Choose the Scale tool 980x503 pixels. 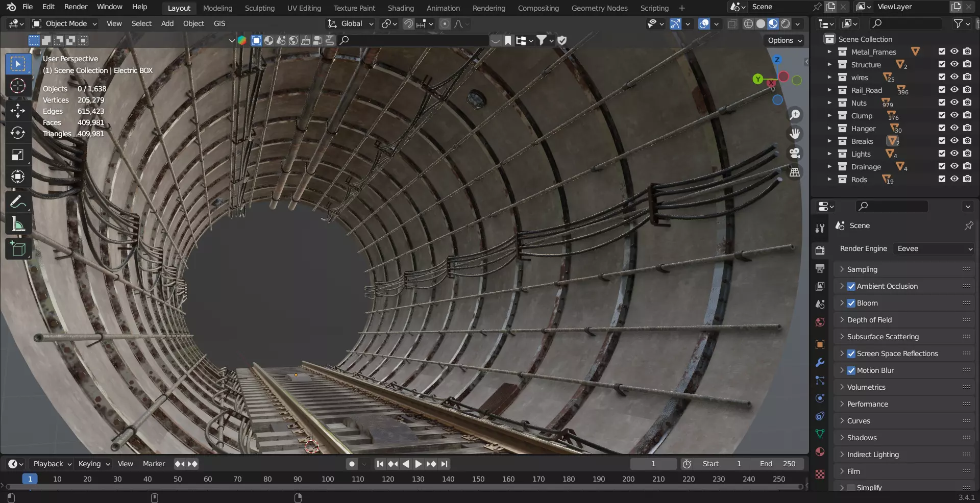[x=18, y=155]
